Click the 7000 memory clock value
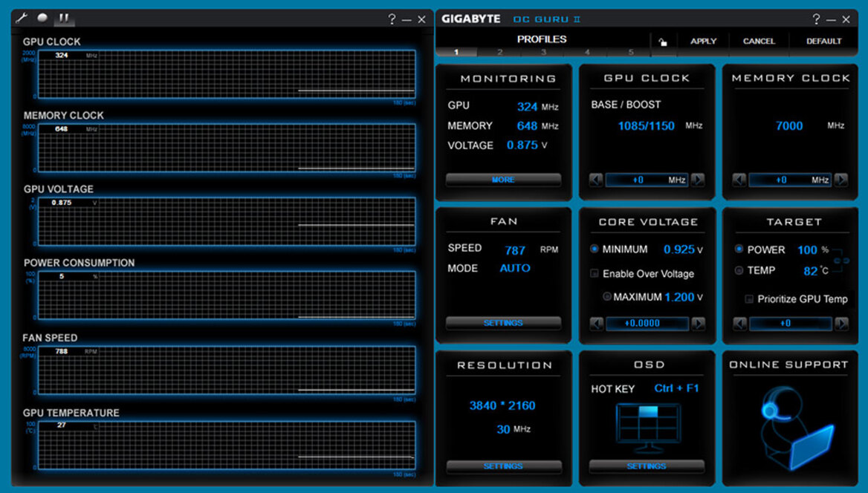Viewport: 868px width, 493px height. (x=788, y=126)
